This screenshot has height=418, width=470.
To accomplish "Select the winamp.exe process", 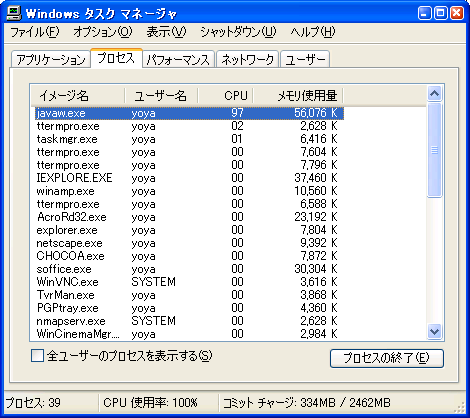I will tap(189, 191).
